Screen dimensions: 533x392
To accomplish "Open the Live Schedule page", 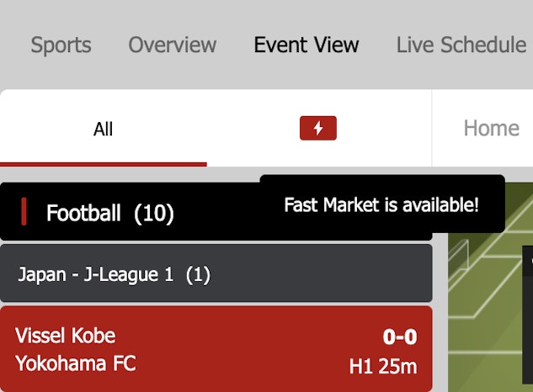I will click(x=461, y=45).
